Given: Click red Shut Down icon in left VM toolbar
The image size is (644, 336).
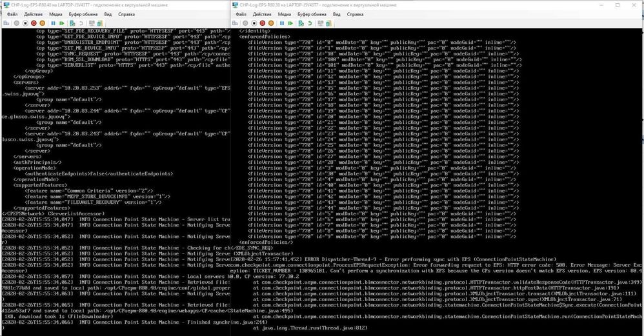Looking at the screenshot, I should point(34,23).
